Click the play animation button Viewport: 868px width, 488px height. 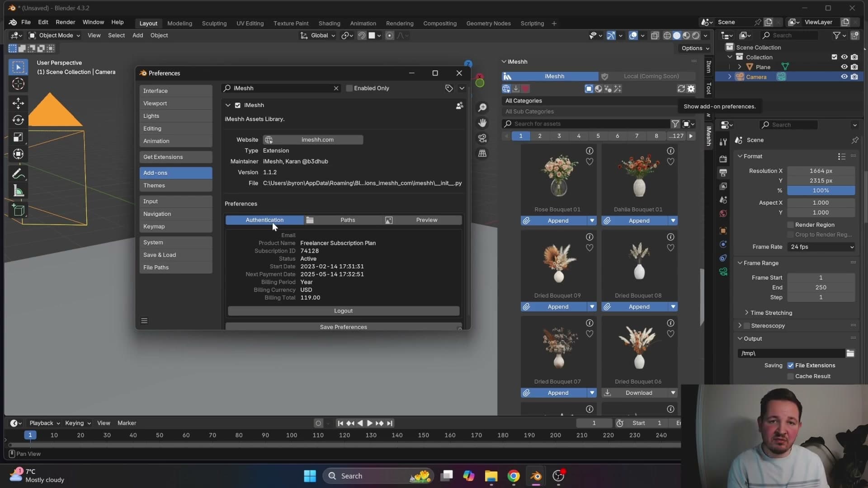369,423
